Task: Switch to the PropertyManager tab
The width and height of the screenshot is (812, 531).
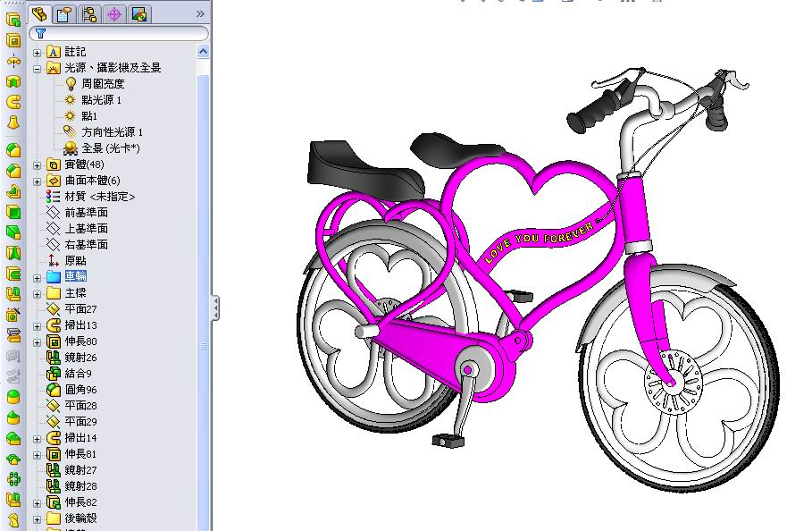Action: pos(64,14)
